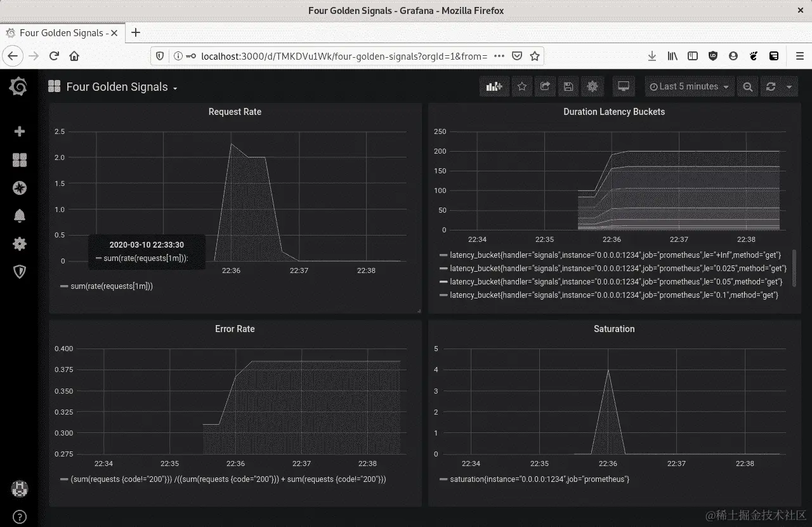Open Dashboards from the sidebar grid icon

coord(20,160)
